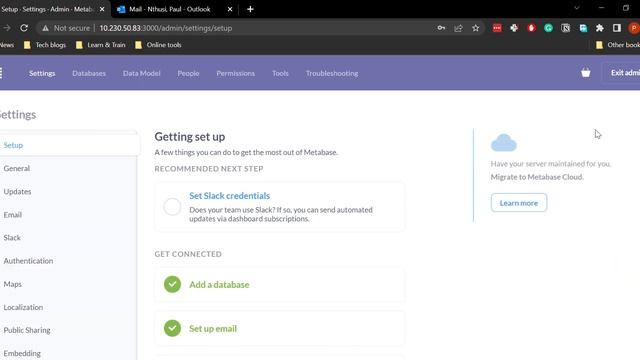Select Updates in settings sidebar
Image resolution: width=640 pixels, height=360 pixels.
[x=68, y=191]
